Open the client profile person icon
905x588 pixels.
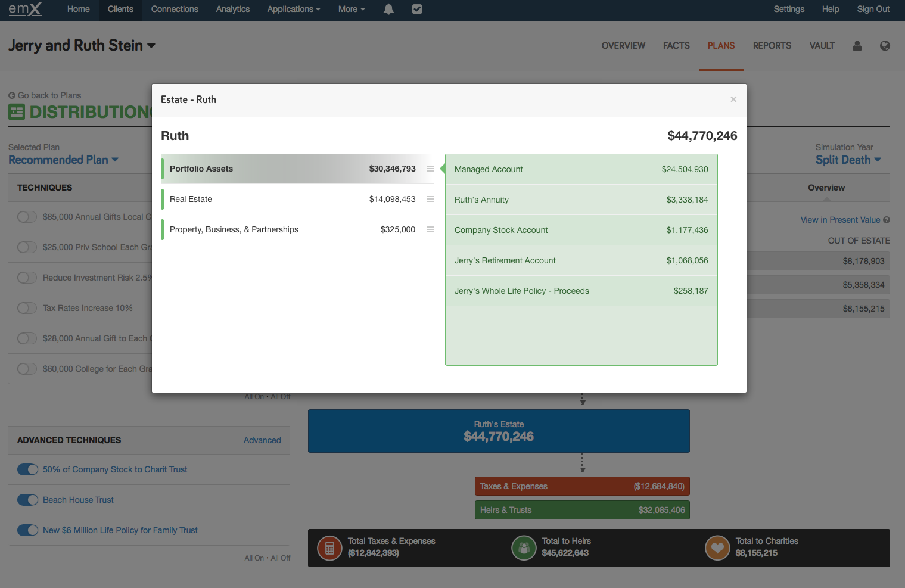pyautogui.click(x=857, y=46)
